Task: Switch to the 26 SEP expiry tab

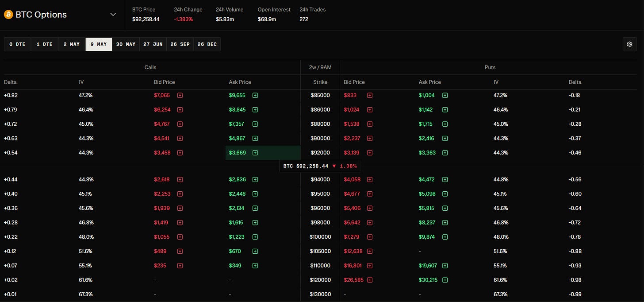Action: click(x=180, y=44)
